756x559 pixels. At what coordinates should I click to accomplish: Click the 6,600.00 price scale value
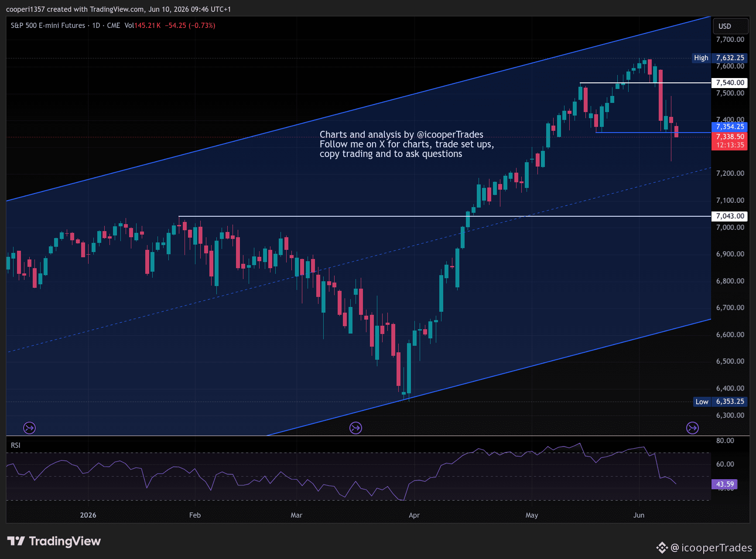click(730, 334)
